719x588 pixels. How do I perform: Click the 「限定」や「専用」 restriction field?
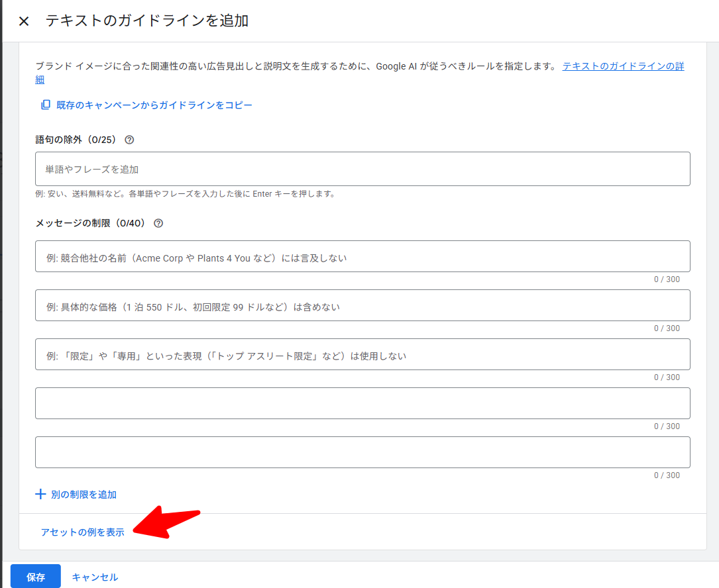pyautogui.click(x=362, y=354)
